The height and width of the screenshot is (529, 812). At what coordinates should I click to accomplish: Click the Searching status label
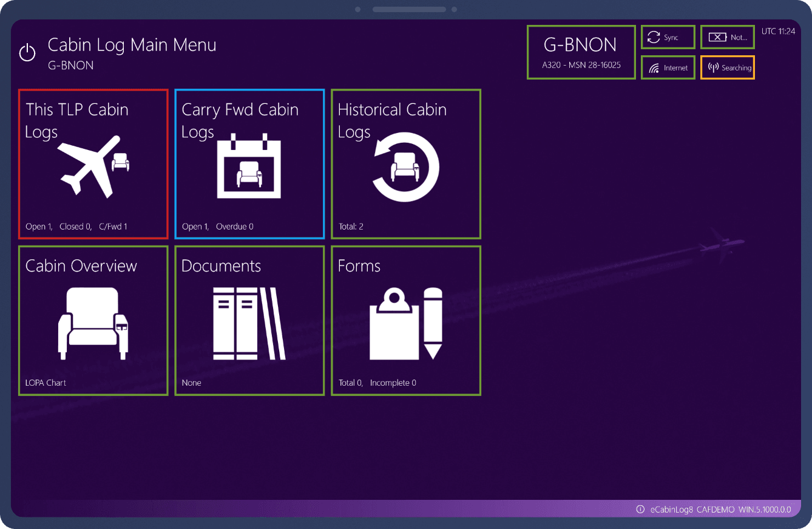736,68
